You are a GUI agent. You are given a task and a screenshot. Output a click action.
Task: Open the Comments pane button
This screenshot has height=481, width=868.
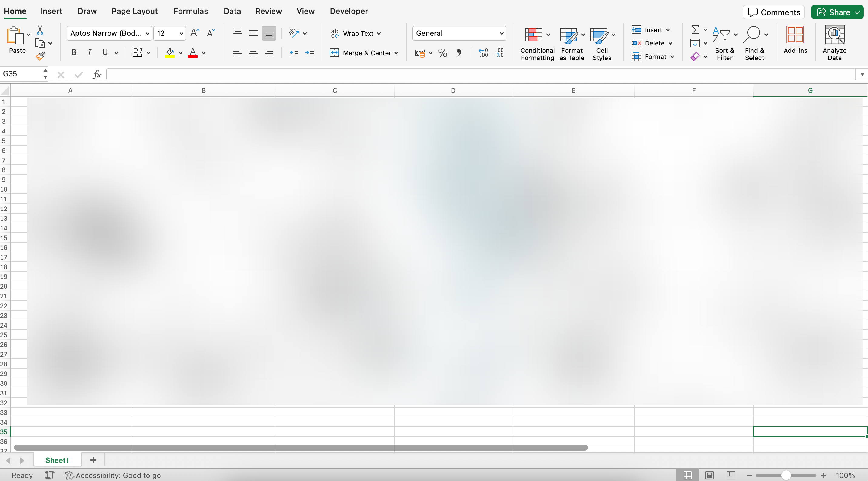click(773, 12)
